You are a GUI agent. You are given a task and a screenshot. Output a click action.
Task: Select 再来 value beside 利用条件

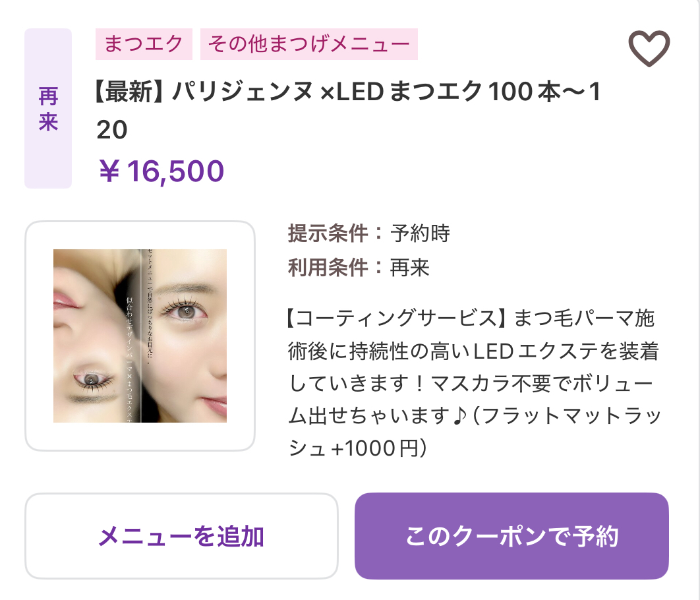[x=410, y=267]
